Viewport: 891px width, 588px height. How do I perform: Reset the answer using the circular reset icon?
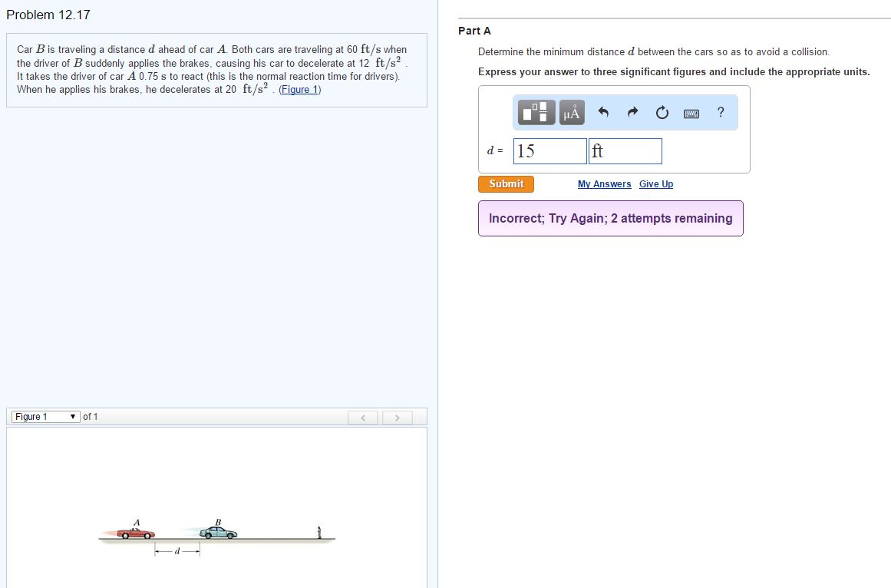click(662, 112)
